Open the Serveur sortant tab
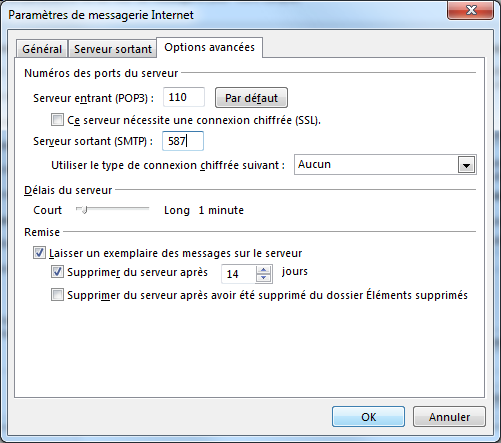The image size is (501, 443). coord(113,49)
